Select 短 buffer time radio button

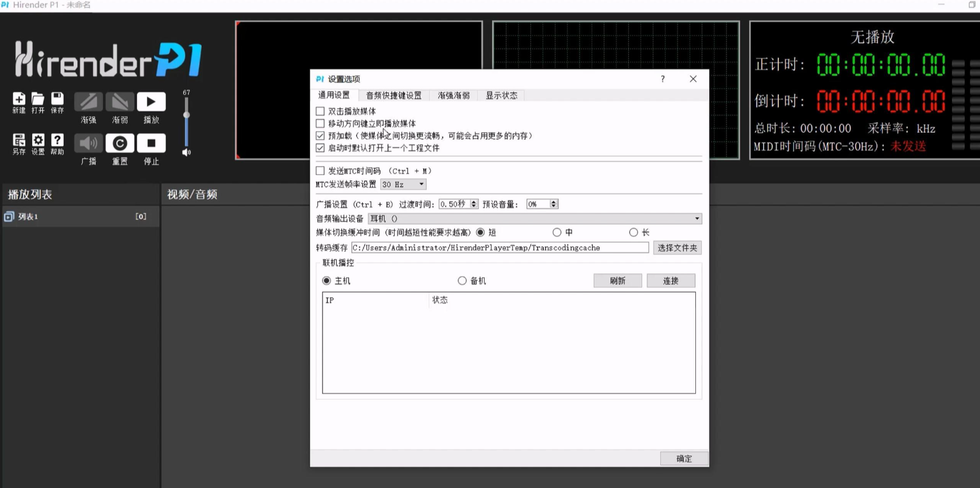[481, 232]
